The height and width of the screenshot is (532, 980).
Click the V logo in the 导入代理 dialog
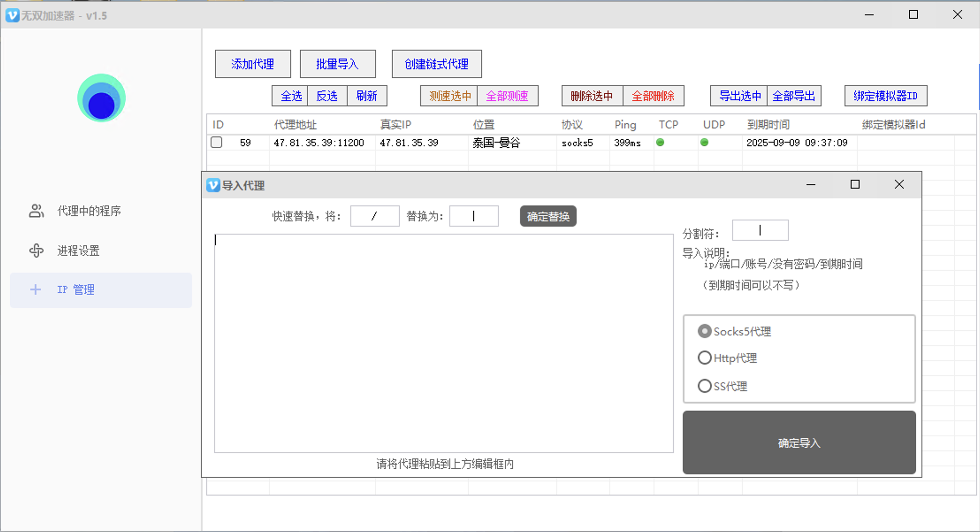pyautogui.click(x=214, y=185)
